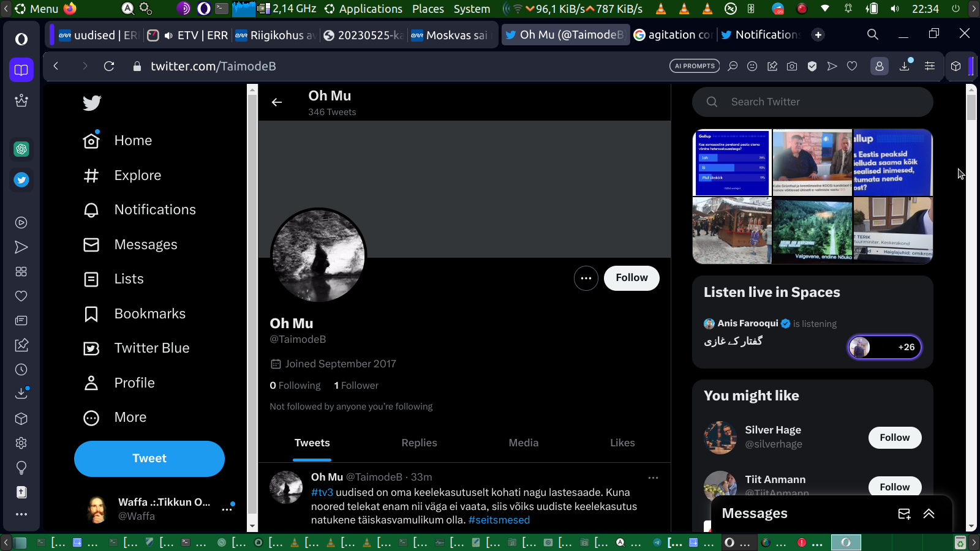Click the blue Tweet button
Screen dimensions: 980x551
[149, 459]
